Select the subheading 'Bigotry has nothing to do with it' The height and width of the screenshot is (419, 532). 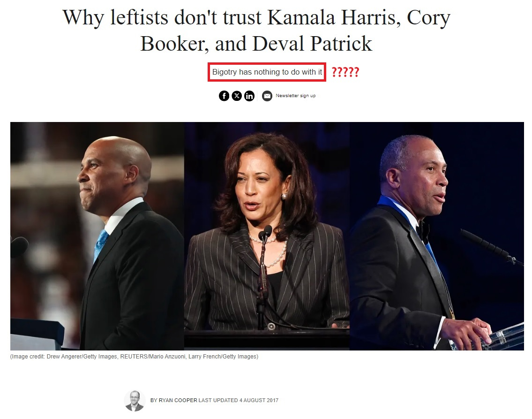point(267,72)
